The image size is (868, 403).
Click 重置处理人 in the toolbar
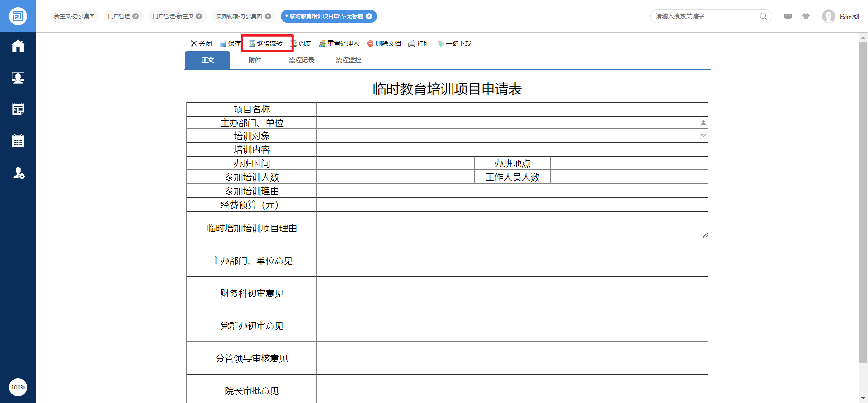click(x=339, y=43)
